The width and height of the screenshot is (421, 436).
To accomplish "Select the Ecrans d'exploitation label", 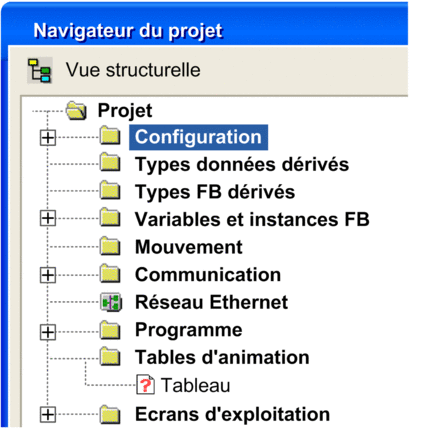I will point(232,415).
